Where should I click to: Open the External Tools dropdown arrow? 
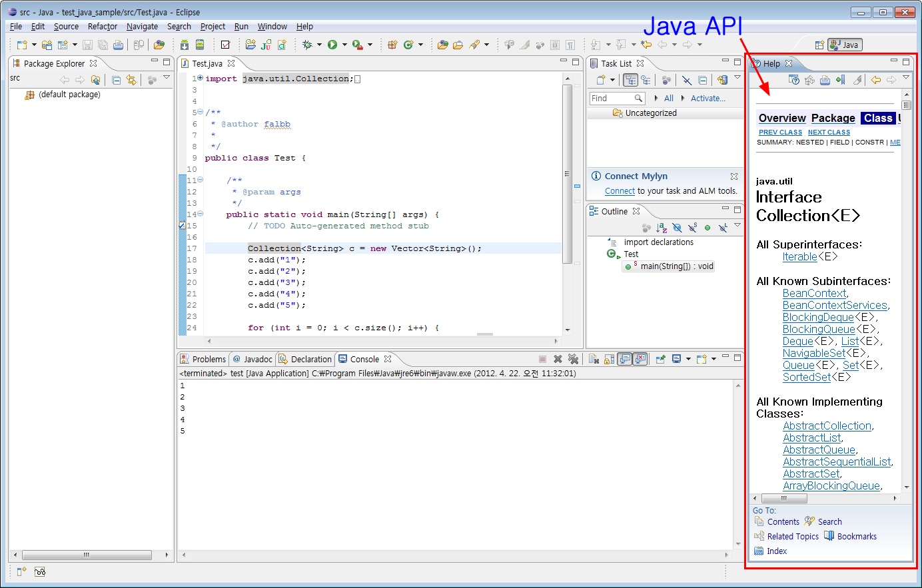point(370,45)
